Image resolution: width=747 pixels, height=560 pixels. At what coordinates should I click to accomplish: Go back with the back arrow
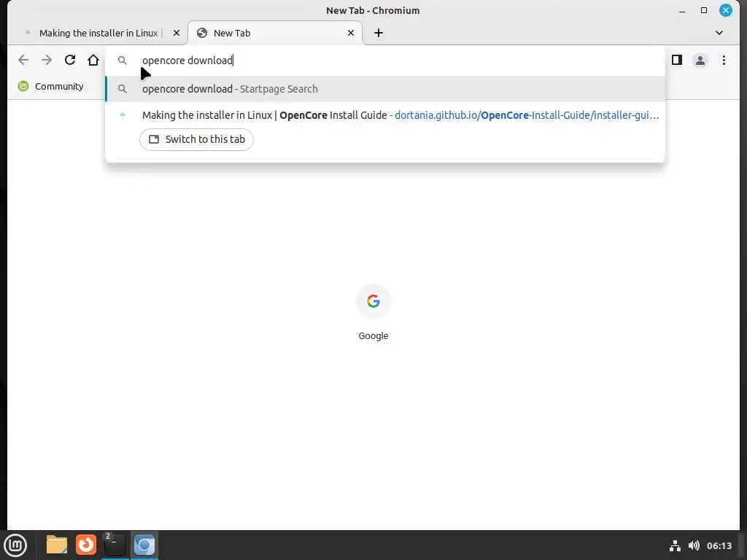[23, 60]
